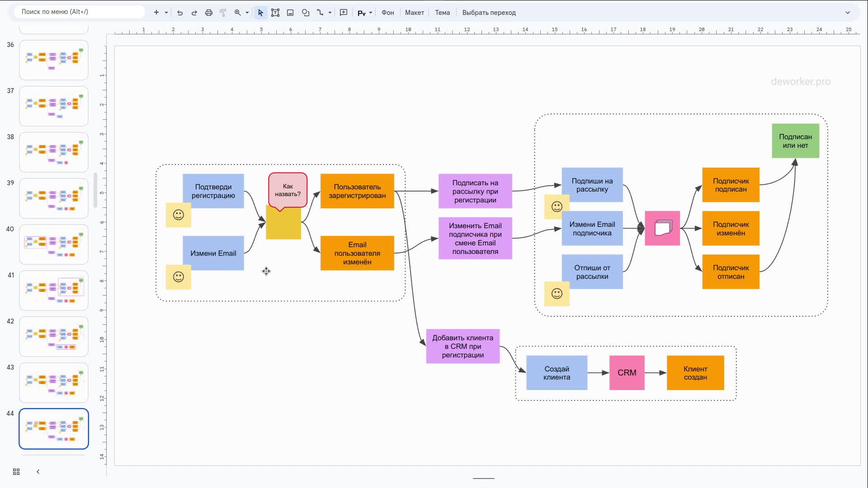Open the Тема panel
The width and height of the screenshot is (868, 488).
click(x=442, y=13)
